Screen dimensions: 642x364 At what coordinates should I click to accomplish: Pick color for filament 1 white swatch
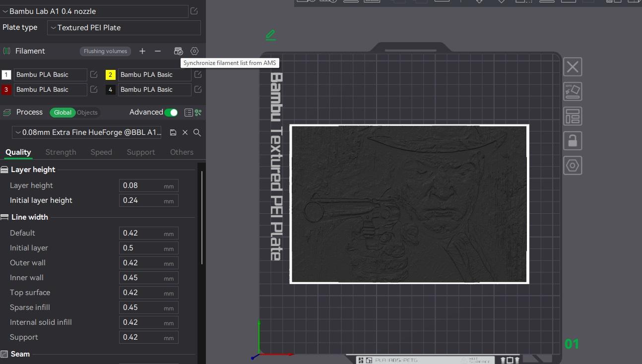(x=6, y=75)
